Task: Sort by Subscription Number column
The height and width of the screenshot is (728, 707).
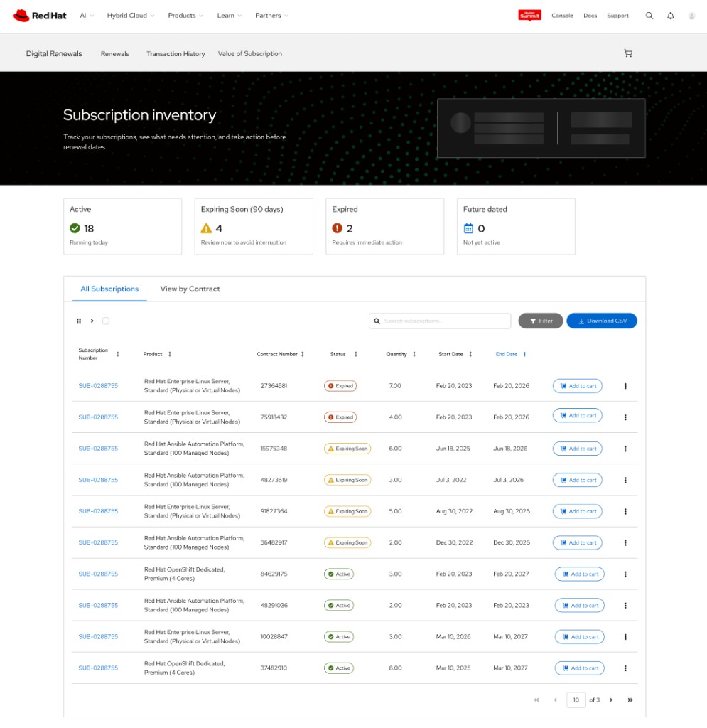Action: click(118, 354)
